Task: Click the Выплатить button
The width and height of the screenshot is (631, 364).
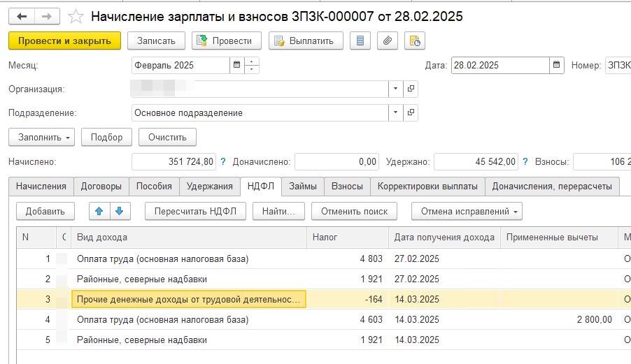Action: (x=306, y=41)
